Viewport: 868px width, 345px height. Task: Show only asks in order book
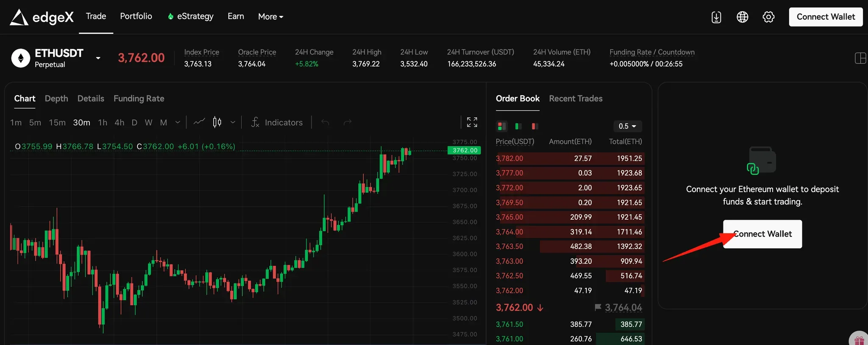tap(534, 126)
